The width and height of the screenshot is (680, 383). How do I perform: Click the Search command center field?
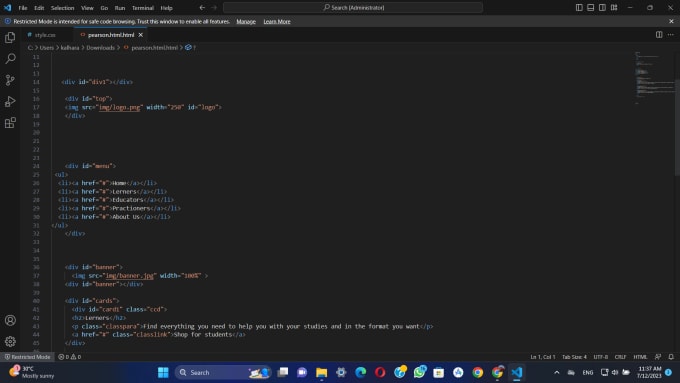[x=353, y=7]
